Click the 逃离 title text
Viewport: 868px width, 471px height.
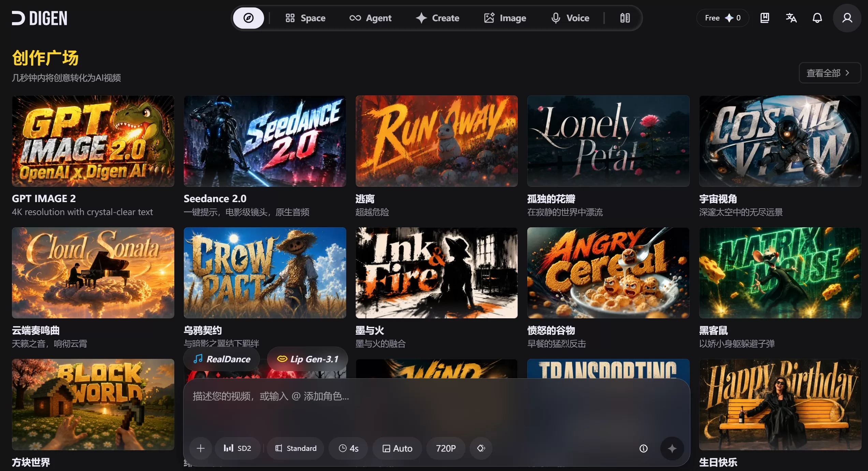point(365,199)
